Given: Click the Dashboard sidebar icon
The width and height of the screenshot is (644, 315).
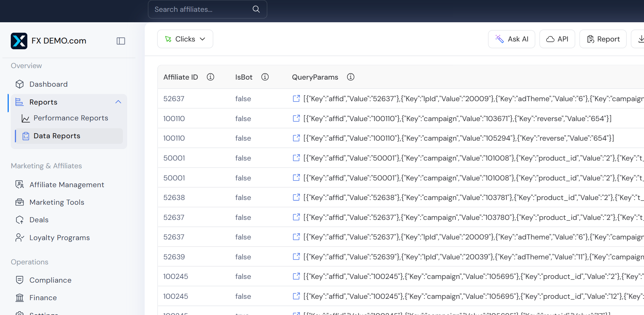Looking at the screenshot, I should [x=20, y=84].
